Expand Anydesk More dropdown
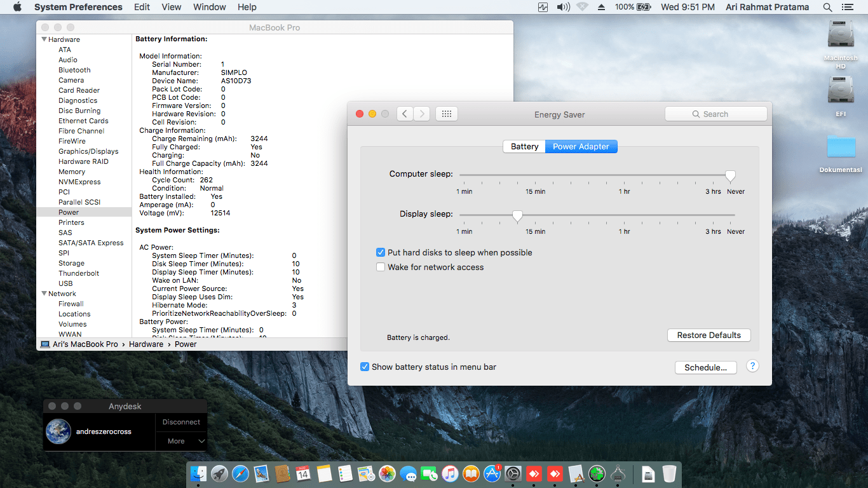Viewport: 868px width, 488px height. point(181,441)
